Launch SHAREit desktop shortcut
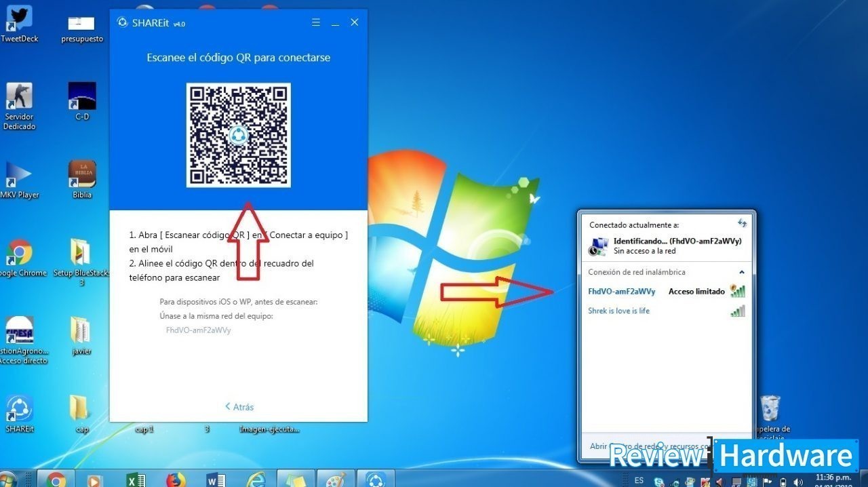The height and width of the screenshot is (487, 868). point(20,414)
